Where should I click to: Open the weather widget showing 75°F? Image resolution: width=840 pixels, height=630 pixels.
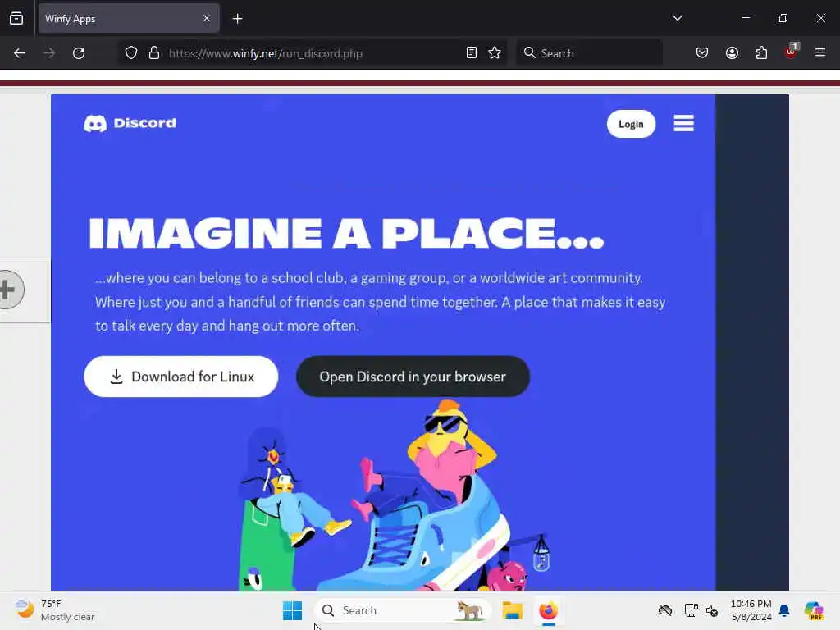pyautogui.click(x=55, y=610)
